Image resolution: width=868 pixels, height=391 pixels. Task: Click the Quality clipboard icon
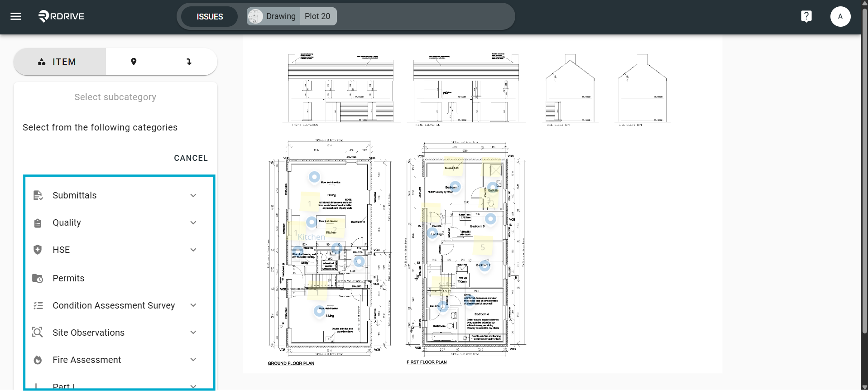tap(38, 223)
